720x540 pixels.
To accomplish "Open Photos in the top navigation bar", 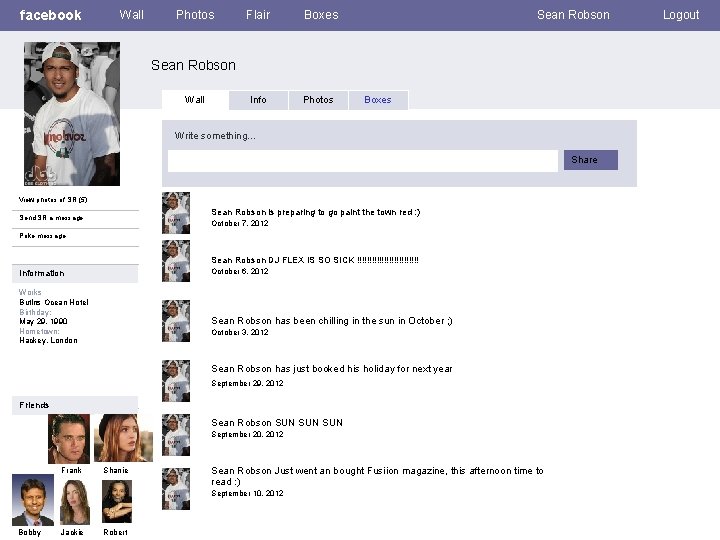I will tap(195, 15).
